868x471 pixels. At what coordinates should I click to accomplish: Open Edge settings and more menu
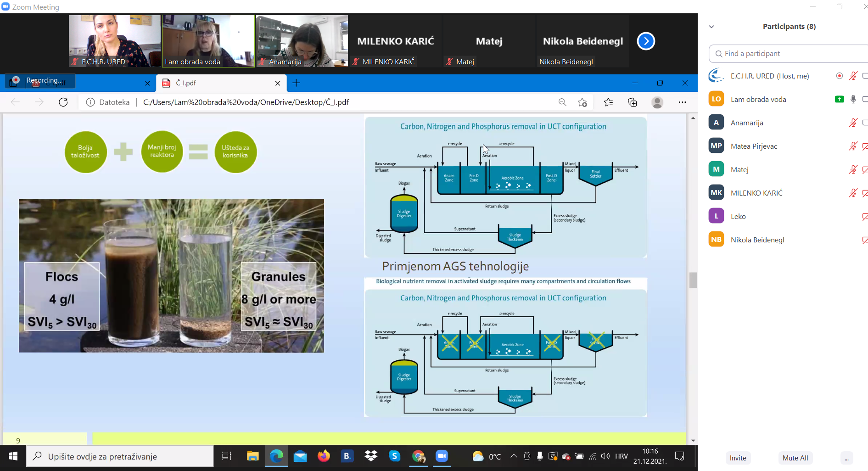coord(682,102)
